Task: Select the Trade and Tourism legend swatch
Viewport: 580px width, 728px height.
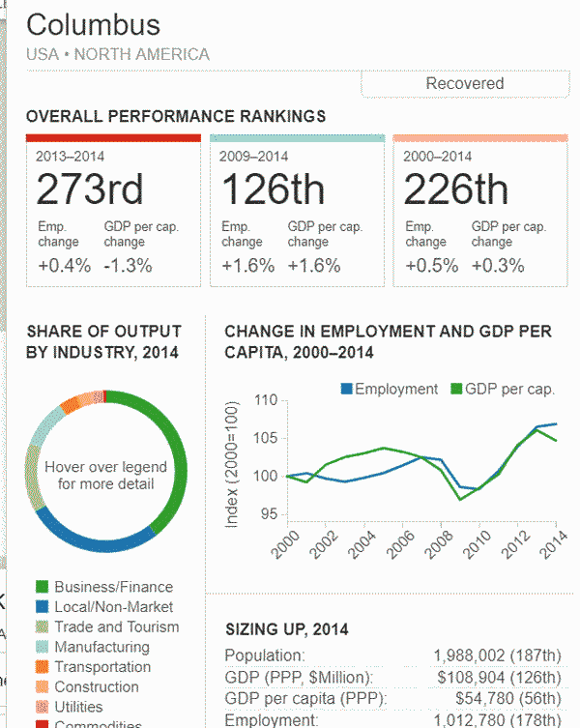Action: tap(42, 626)
